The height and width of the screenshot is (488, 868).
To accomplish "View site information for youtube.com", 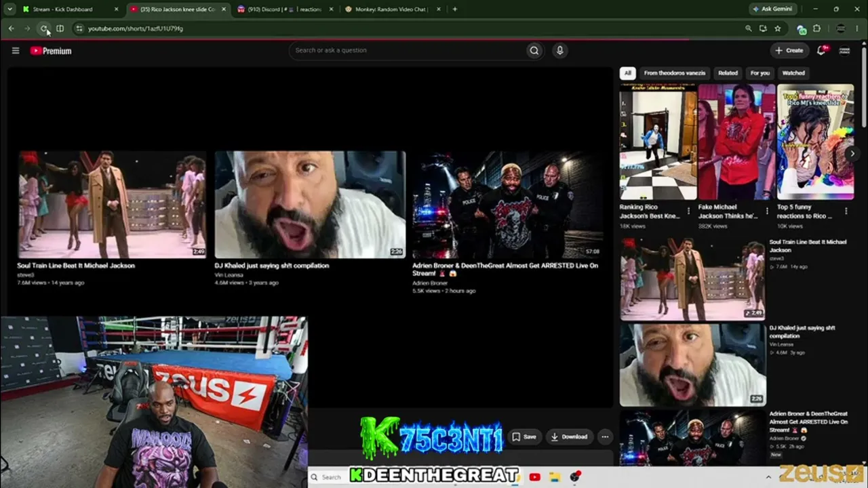I will point(79,28).
